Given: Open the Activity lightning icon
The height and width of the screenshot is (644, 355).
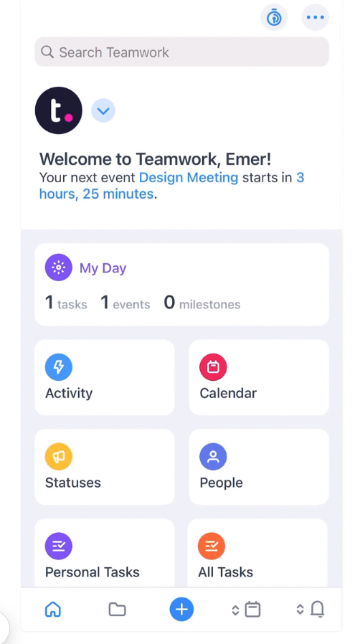Looking at the screenshot, I should [59, 367].
